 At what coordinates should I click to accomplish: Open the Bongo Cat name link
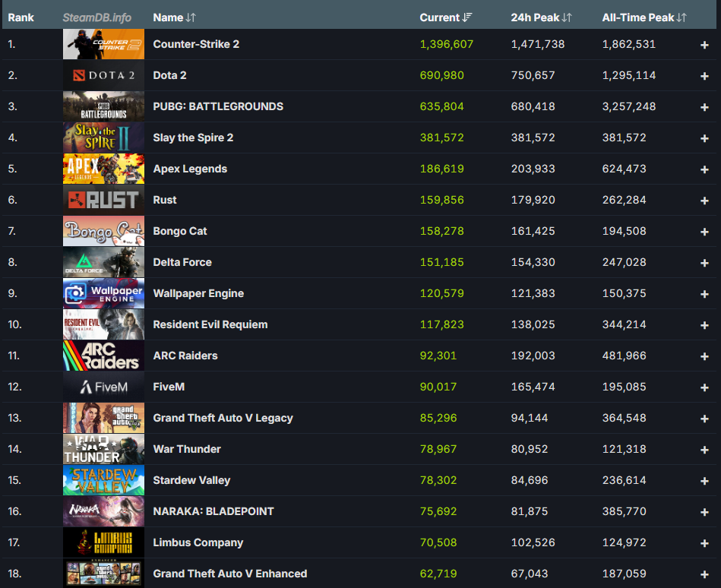pos(180,231)
